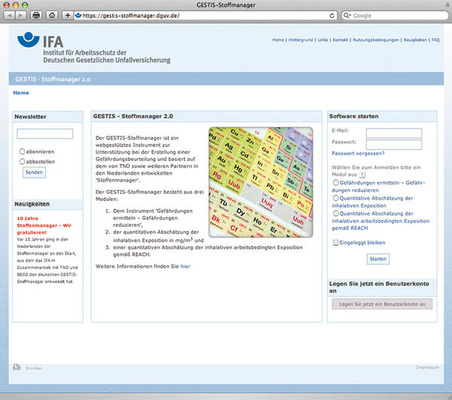Select the REACH exposure module radio

(336, 213)
